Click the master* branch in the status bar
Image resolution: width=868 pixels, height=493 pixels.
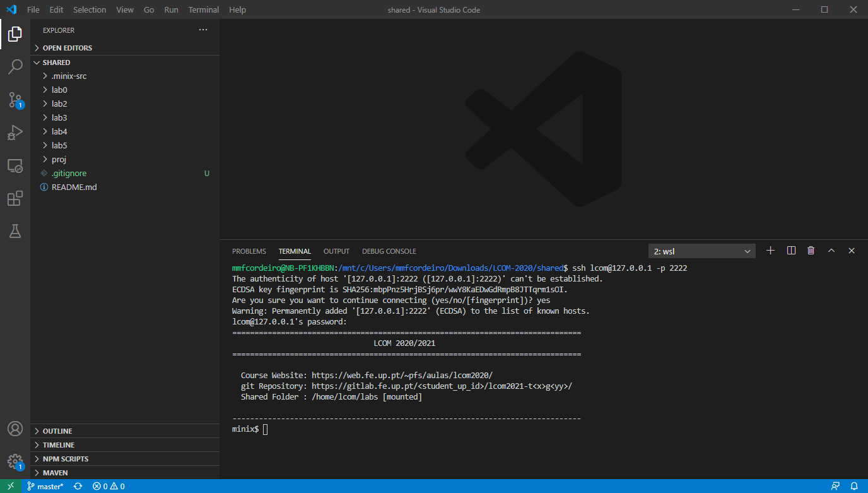45,486
